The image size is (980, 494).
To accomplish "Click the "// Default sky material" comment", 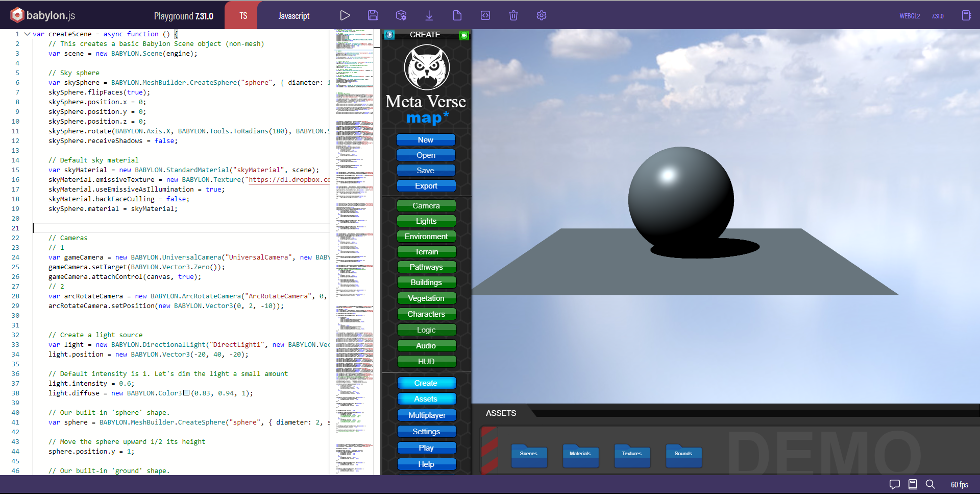I will click(x=93, y=160).
